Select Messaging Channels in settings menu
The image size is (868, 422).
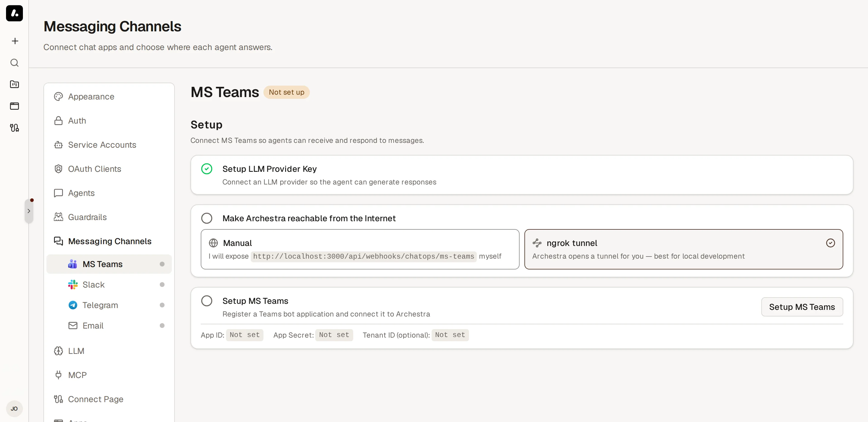point(109,241)
